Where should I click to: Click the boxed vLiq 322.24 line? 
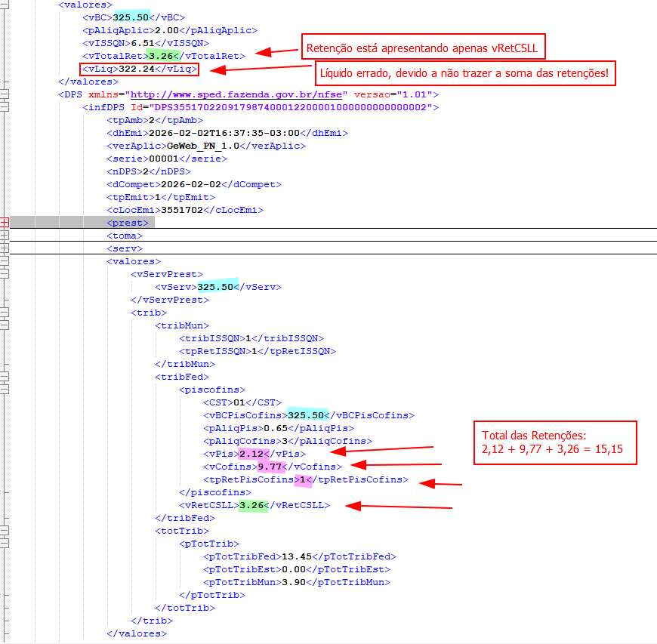coord(140,69)
